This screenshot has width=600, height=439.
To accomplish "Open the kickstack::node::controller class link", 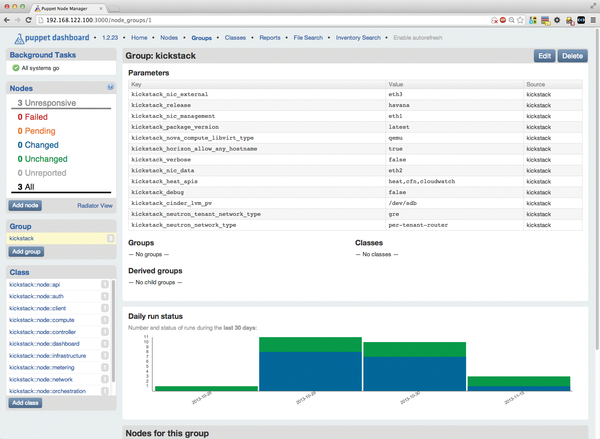I will click(42, 332).
